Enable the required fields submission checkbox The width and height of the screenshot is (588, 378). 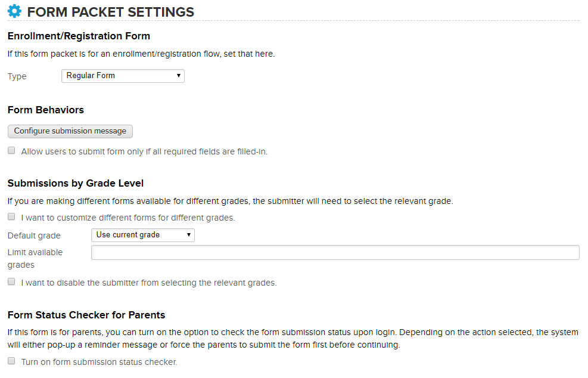[x=11, y=151]
